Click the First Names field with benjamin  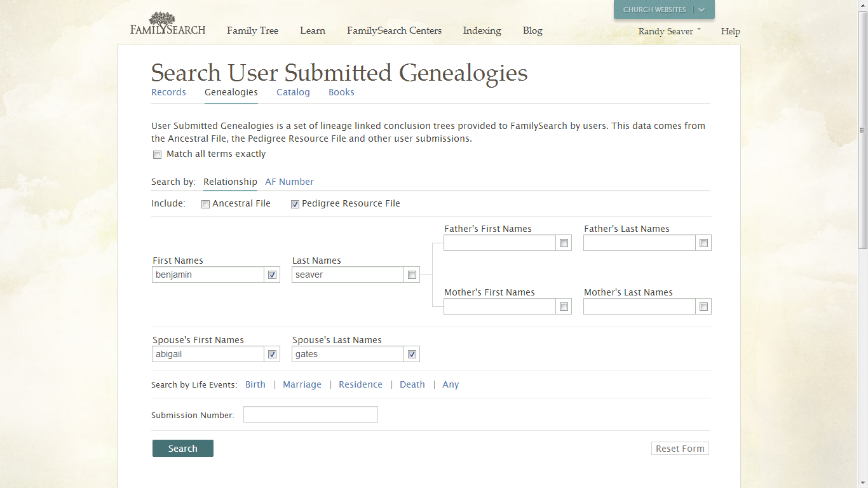click(x=208, y=274)
